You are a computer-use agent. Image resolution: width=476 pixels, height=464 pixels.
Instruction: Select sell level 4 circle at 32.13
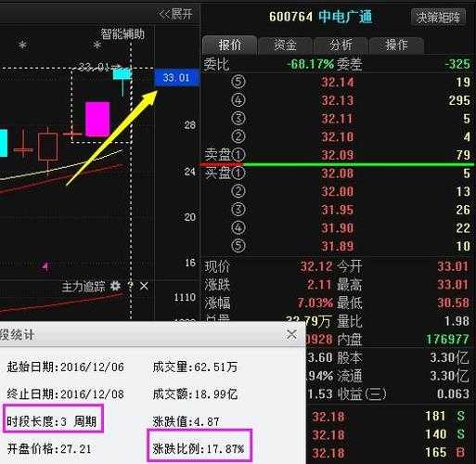pyautogui.click(x=238, y=100)
